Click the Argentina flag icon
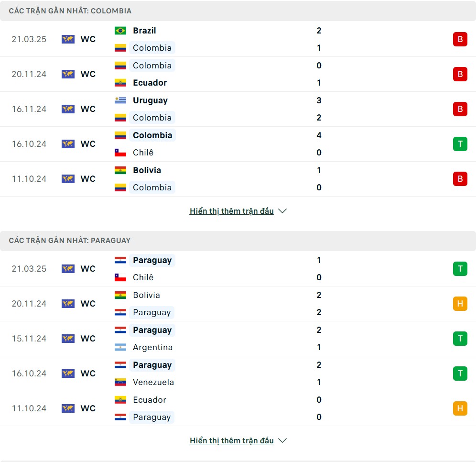 tap(120, 347)
